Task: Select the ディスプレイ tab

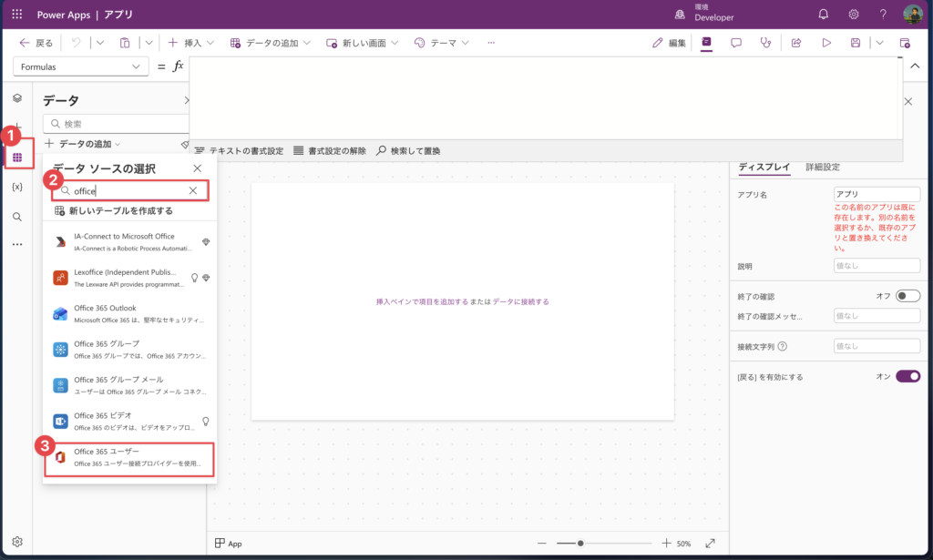Action: click(764, 168)
